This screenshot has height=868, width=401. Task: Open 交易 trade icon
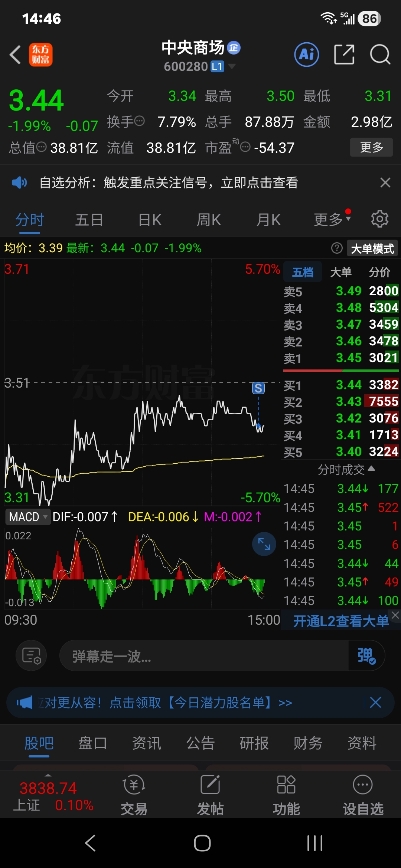134,795
